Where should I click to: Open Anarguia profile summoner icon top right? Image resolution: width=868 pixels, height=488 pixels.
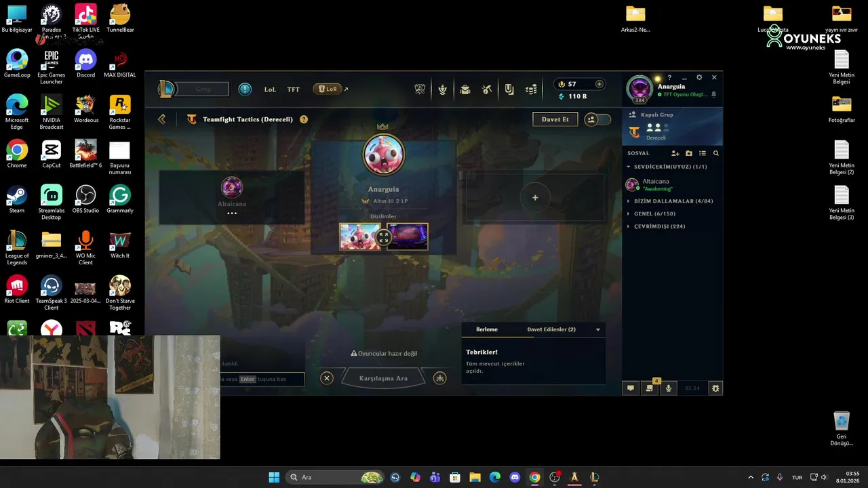[x=639, y=89]
